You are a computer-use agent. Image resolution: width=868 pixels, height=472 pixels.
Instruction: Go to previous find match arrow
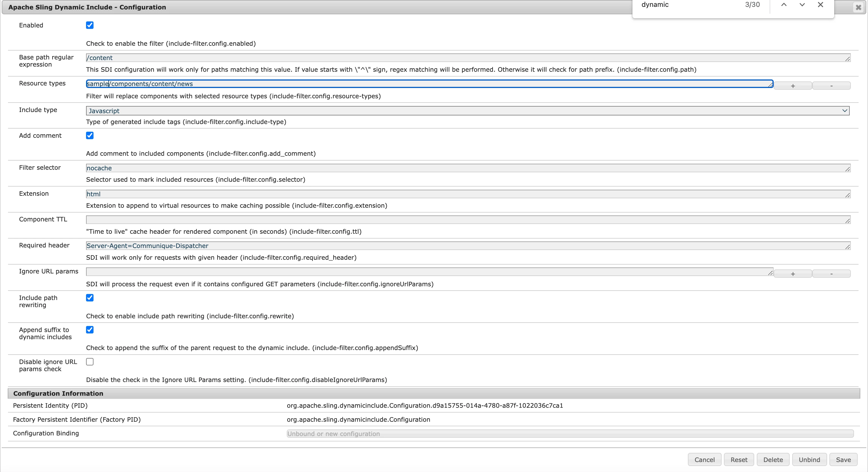point(784,5)
